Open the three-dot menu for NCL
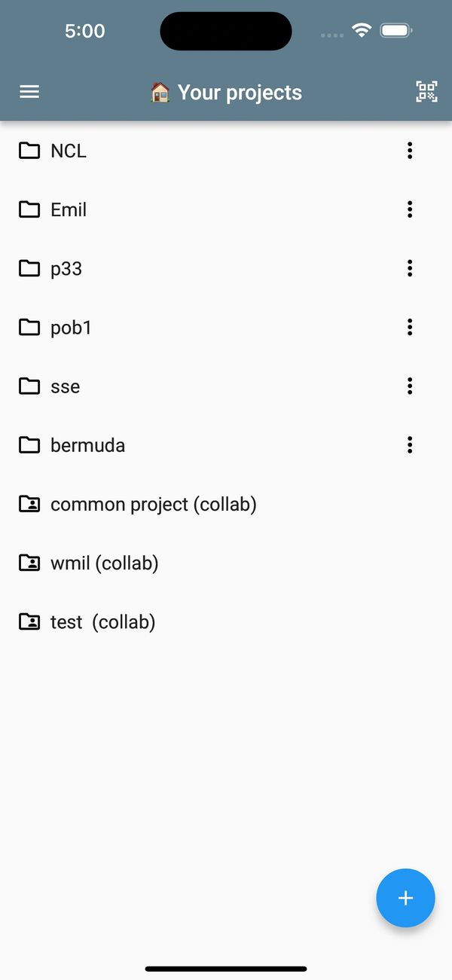Image resolution: width=452 pixels, height=980 pixels. pyautogui.click(x=410, y=151)
